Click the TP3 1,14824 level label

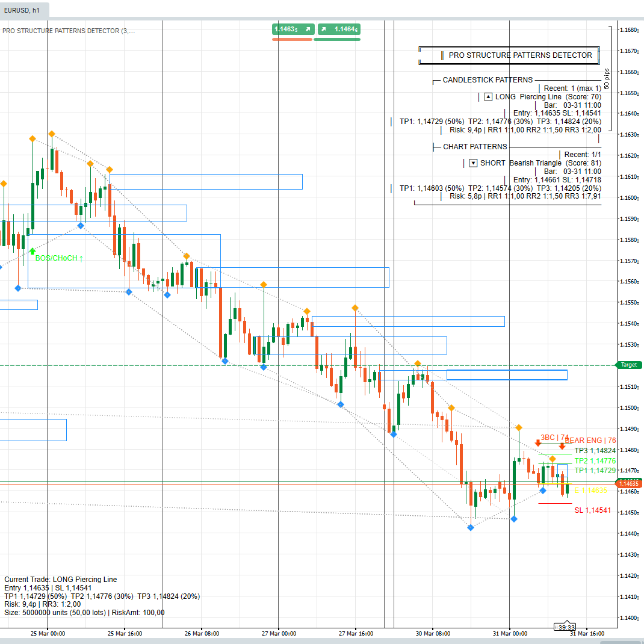point(595,450)
